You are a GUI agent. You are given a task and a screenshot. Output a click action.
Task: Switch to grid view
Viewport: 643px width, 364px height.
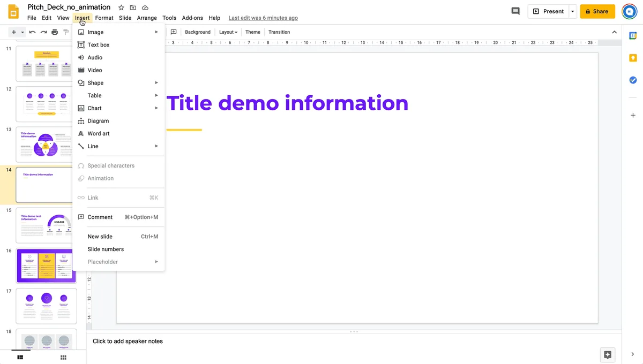coord(63,357)
